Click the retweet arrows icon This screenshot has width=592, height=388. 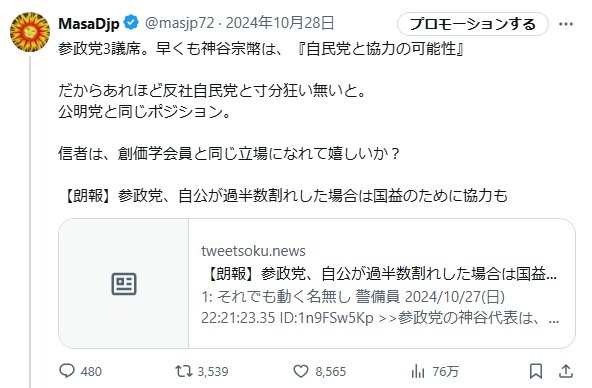[184, 371]
